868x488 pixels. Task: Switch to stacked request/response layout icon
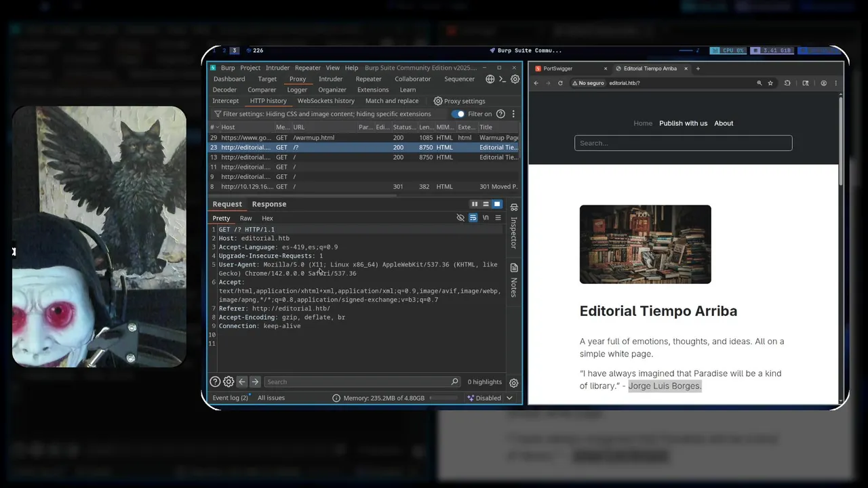[x=486, y=204]
